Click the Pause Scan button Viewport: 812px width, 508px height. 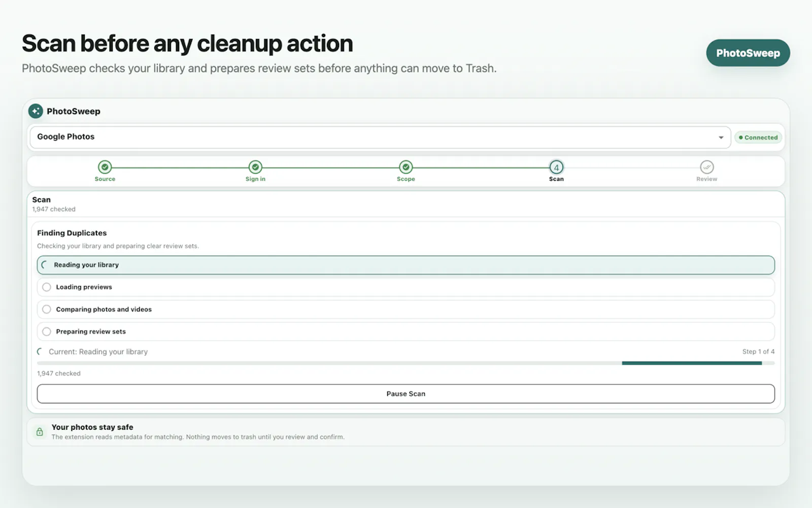[x=406, y=394]
